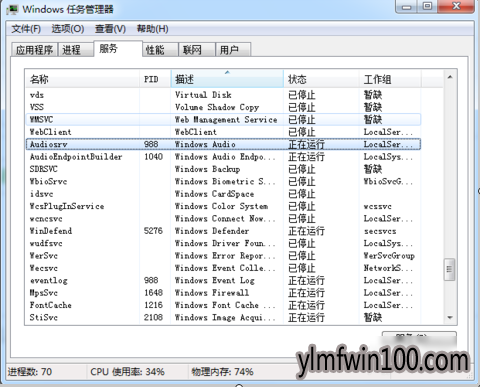Viewport: 480px width, 387px height.
Task: Click the 进程数: 70 status entry
Action: [x=30, y=372]
